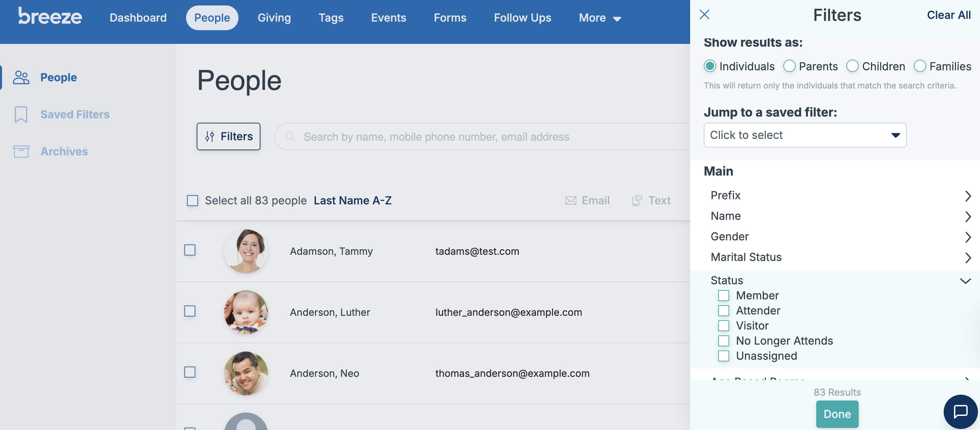Click tadams@test.com email
Viewport: 980px width, 430px height.
[477, 251]
